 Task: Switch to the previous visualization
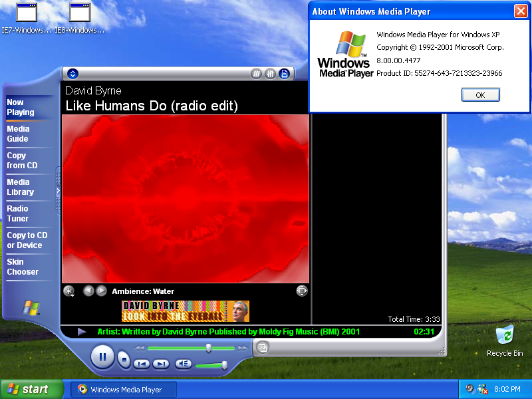88,291
